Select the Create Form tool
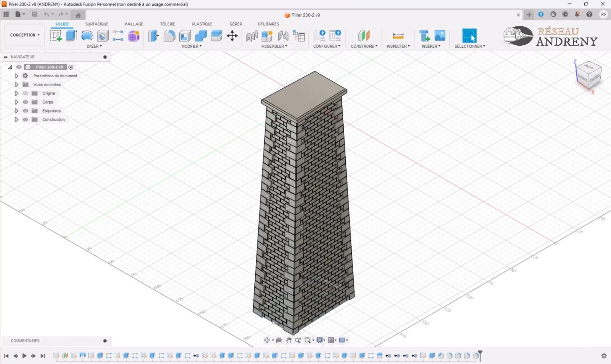 click(134, 35)
